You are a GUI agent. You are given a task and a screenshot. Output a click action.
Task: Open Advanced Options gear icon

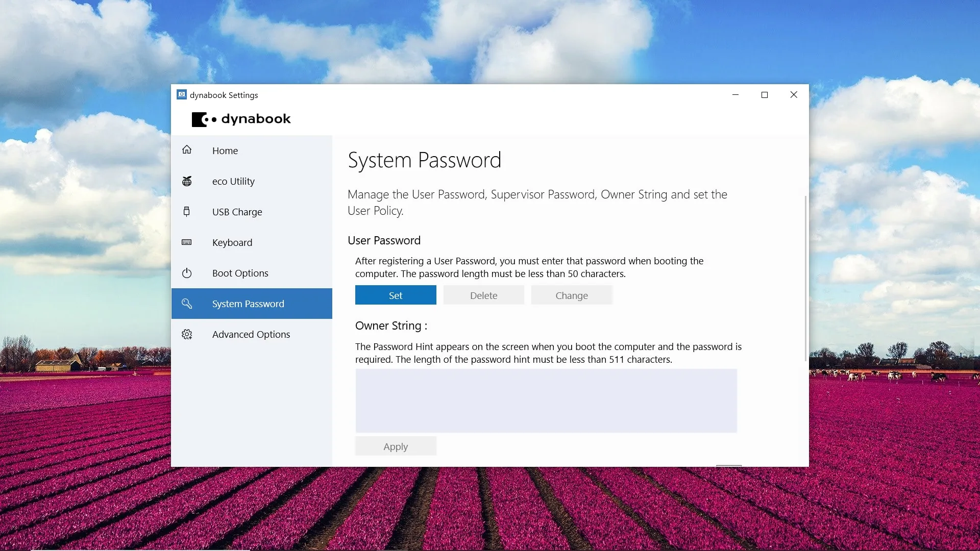click(x=187, y=334)
